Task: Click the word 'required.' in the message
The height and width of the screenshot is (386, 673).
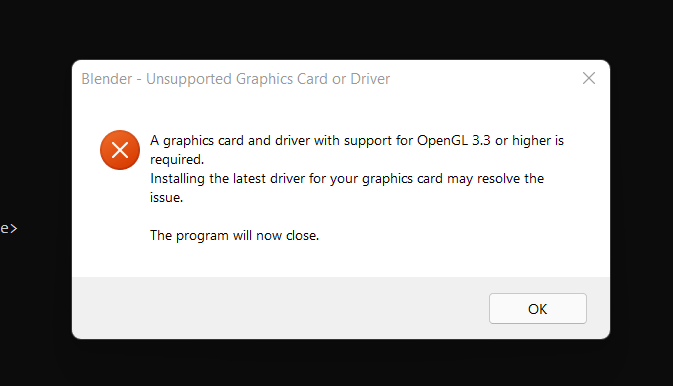Action: coord(177,160)
